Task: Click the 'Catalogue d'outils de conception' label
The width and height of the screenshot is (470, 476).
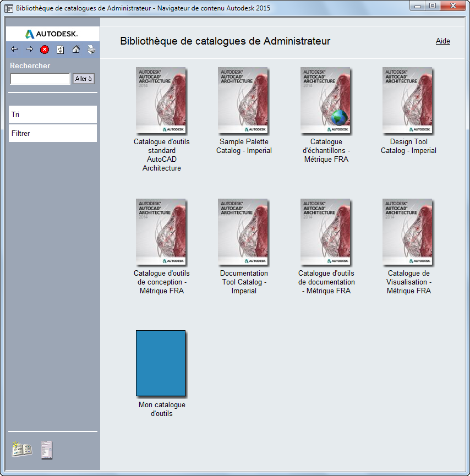Action: (162, 282)
